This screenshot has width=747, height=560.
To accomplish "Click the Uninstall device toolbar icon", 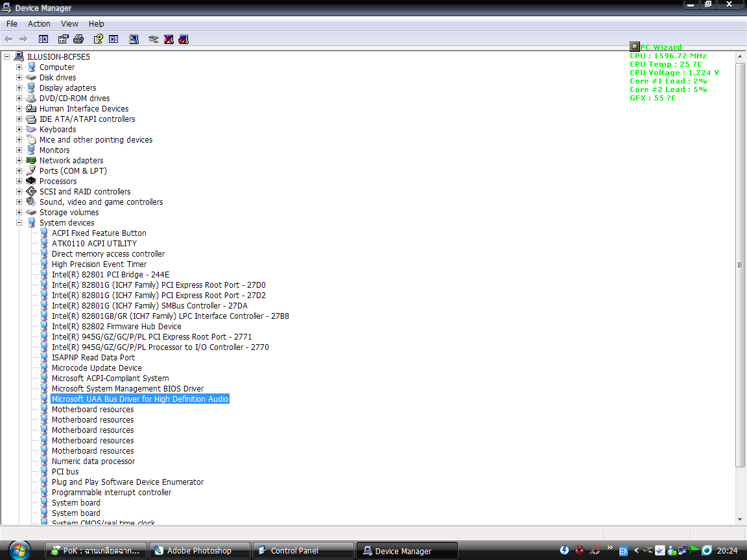I will 169,39.
